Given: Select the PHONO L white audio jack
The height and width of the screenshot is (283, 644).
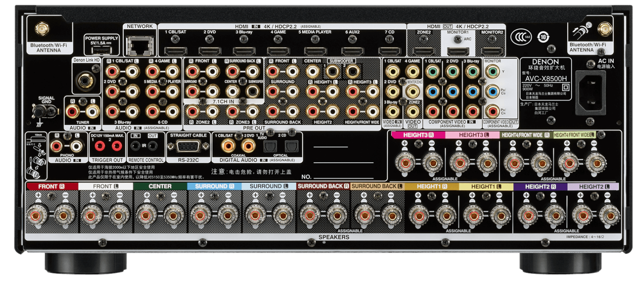Looking at the screenshot, I should pyautogui.click(x=77, y=146).
